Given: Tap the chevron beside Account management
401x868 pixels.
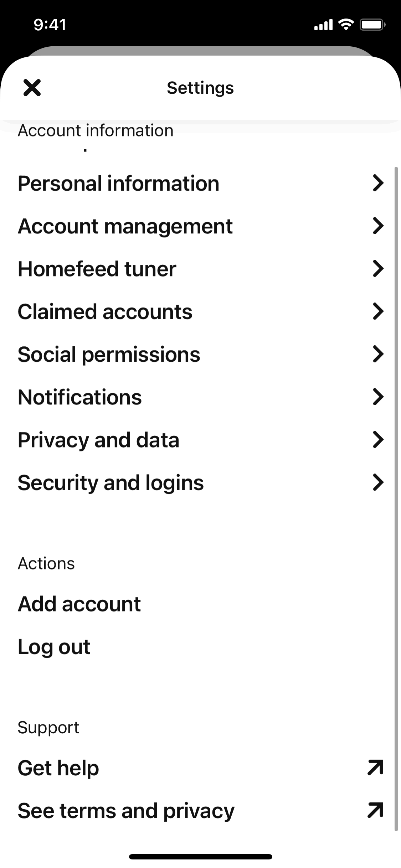Looking at the screenshot, I should (x=378, y=226).
